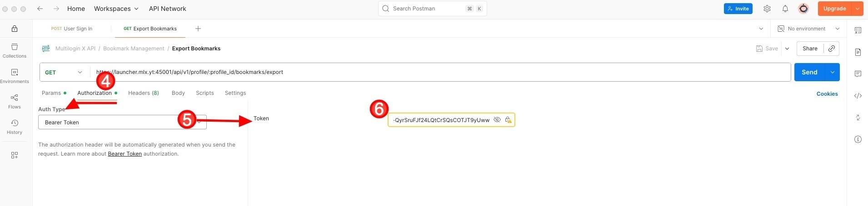Go forward with the right arrow
The height and width of the screenshot is (206, 868).
point(56,9)
